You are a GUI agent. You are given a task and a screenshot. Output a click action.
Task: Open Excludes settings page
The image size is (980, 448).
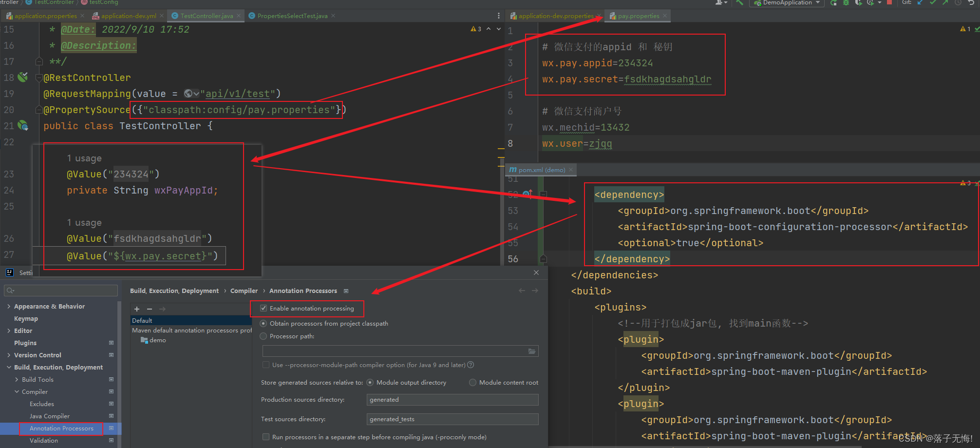coord(42,404)
